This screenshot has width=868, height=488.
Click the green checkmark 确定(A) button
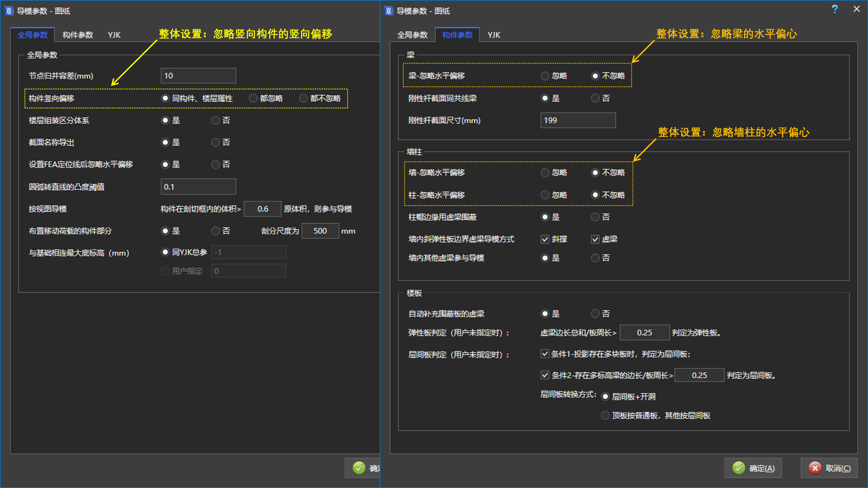coord(753,468)
